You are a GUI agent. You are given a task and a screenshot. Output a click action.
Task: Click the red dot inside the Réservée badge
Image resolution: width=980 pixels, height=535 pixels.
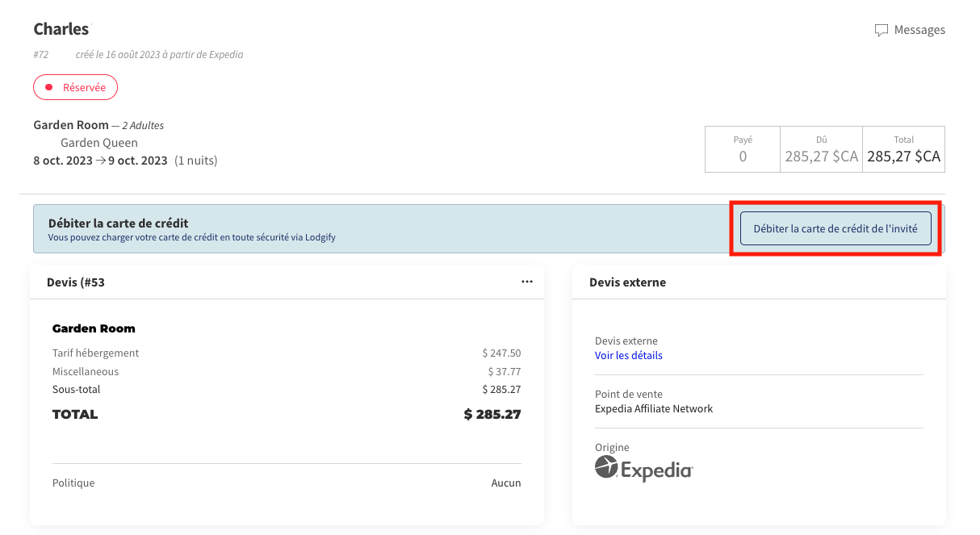coord(50,86)
